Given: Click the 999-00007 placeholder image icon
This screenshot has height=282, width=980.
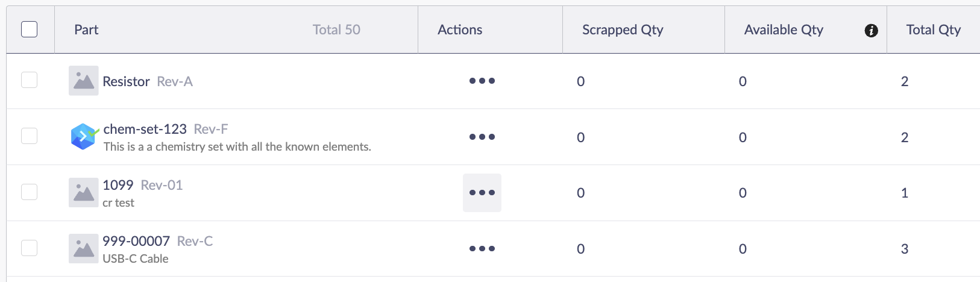Looking at the screenshot, I should coord(83,248).
